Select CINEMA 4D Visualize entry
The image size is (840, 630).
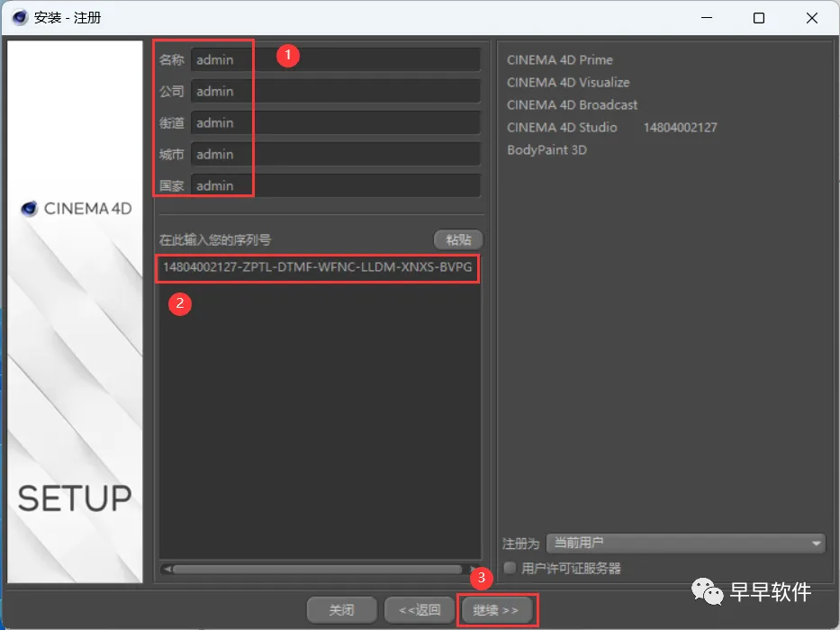coord(568,83)
